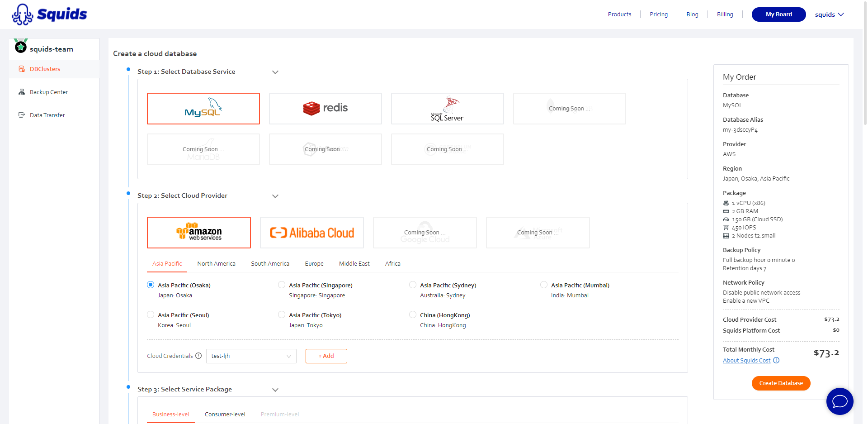Click the squids-team star badge icon
868x424 pixels.
click(21, 47)
